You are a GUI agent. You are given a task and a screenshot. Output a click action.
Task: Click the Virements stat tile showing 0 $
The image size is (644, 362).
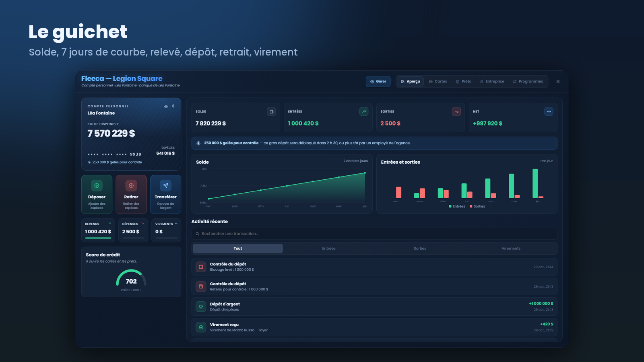pos(166,230)
